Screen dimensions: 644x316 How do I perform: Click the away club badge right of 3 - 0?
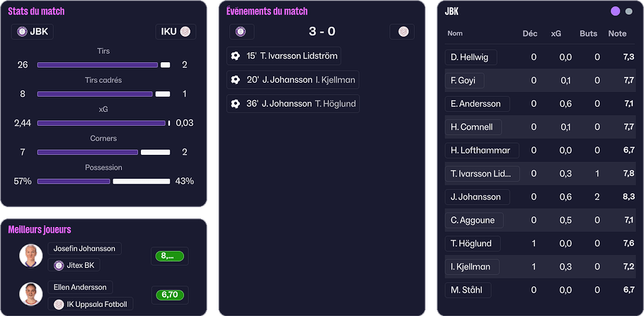403,32
